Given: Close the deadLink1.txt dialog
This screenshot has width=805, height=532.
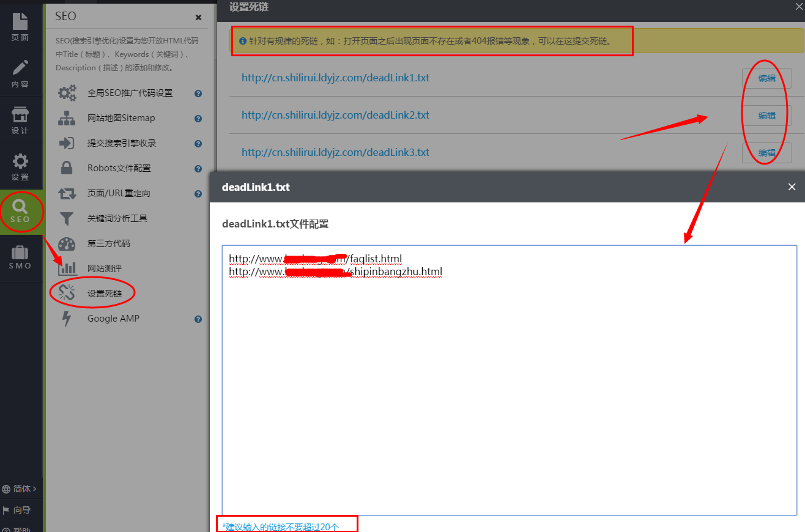Looking at the screenshot, I should [x=792, y=187].
